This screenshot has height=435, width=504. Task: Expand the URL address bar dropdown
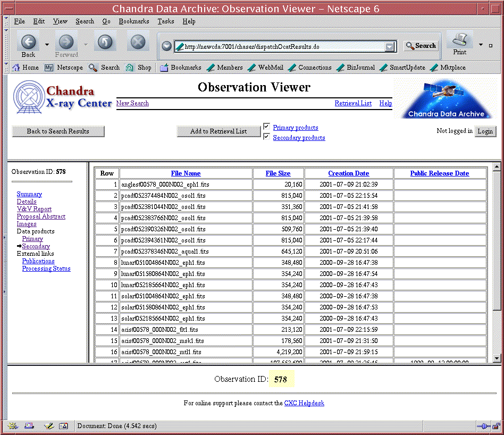coord(390,47)
